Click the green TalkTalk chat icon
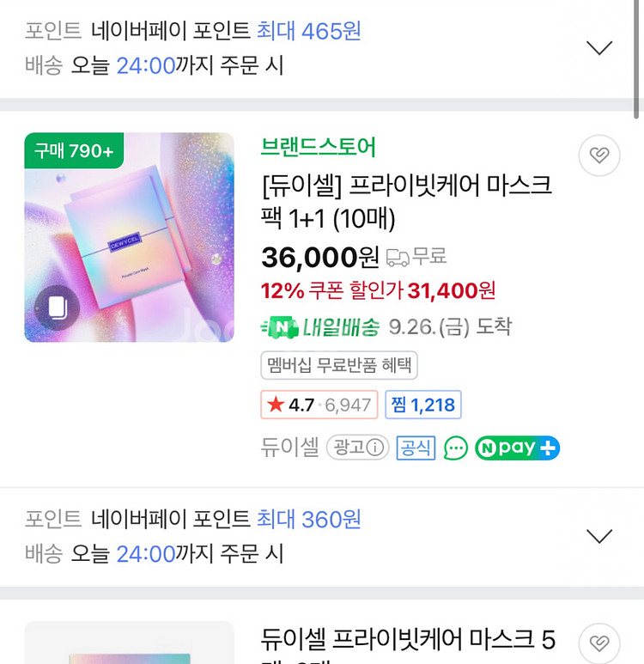The image size is (644, 664). pyautogui.click(x=456, y=448)
